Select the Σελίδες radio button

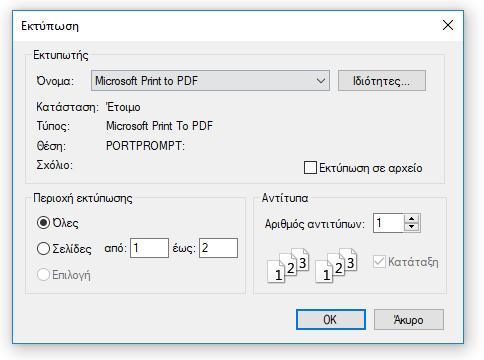(x=43, y=249)
